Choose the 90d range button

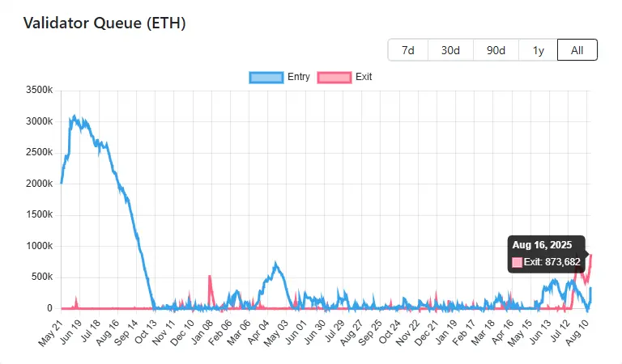496,49
